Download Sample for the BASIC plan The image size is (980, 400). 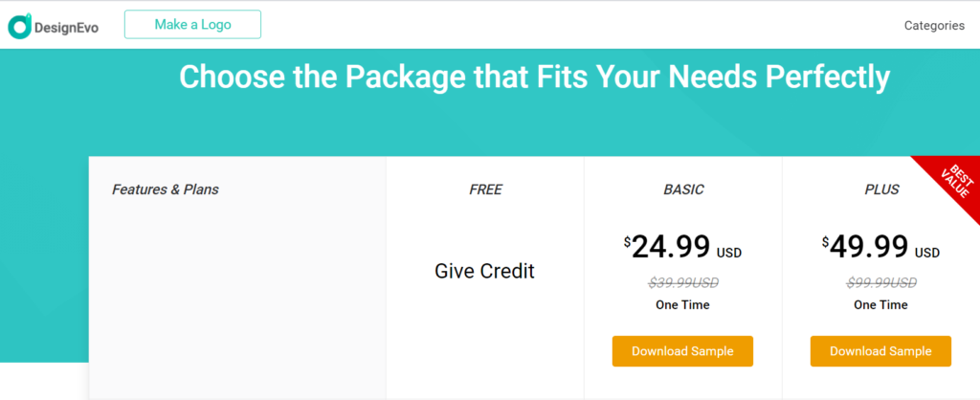(x=682, y=351)
